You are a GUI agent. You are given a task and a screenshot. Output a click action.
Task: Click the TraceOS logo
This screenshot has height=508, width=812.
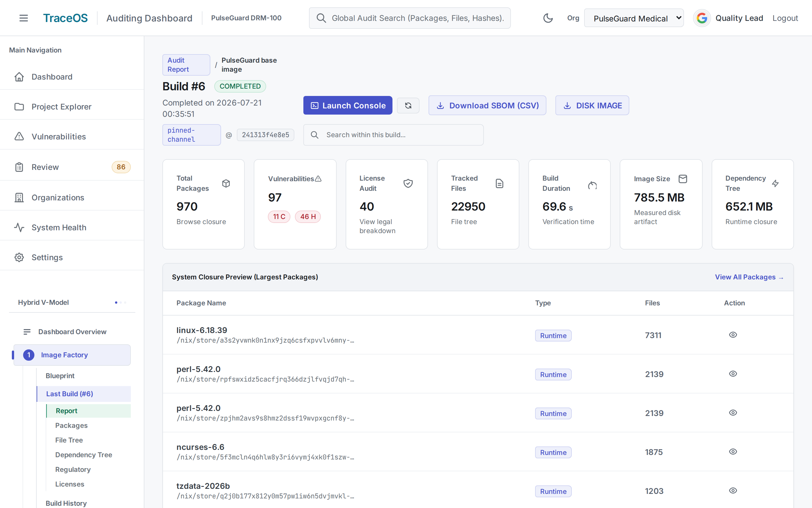point(65,18)
